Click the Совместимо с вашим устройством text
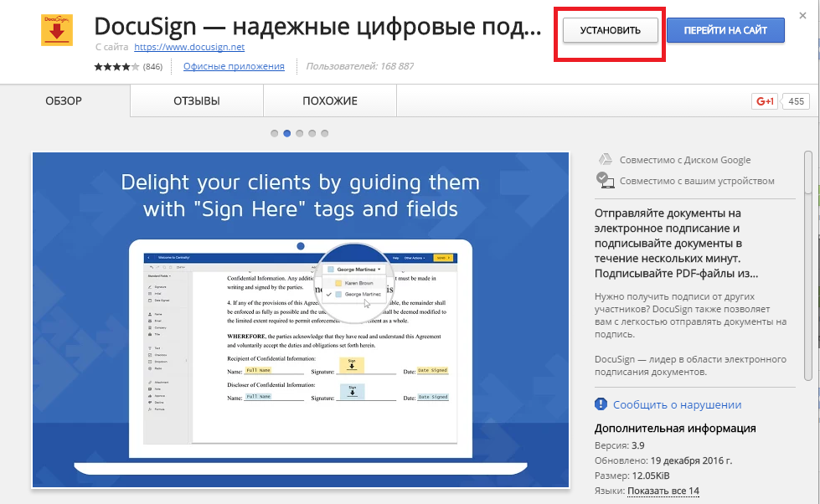 tap(697, 181)
